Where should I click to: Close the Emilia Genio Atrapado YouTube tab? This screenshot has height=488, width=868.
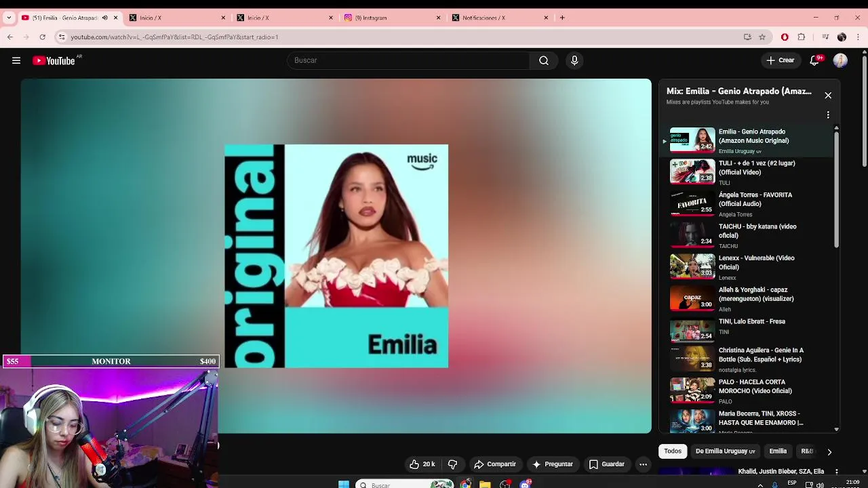(115, 18)
